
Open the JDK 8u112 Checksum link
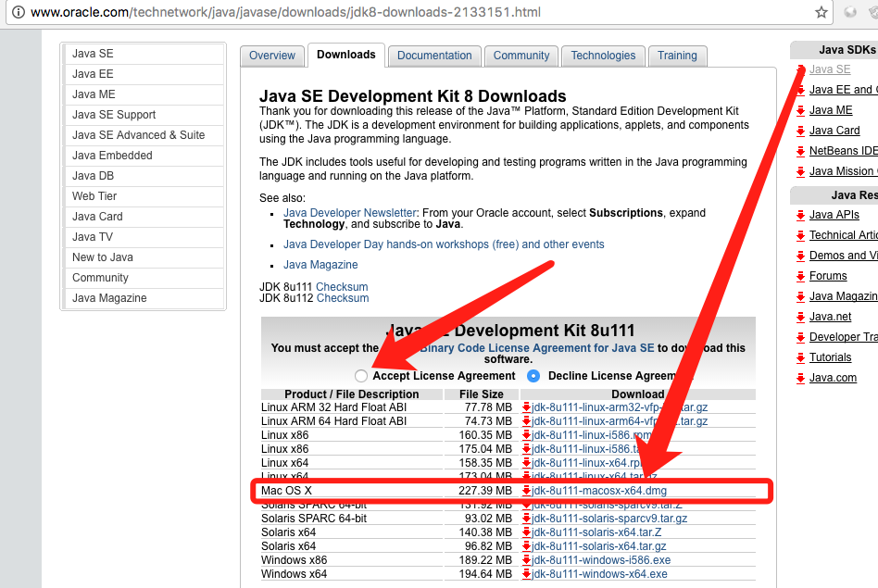click(x=342, y=298)
